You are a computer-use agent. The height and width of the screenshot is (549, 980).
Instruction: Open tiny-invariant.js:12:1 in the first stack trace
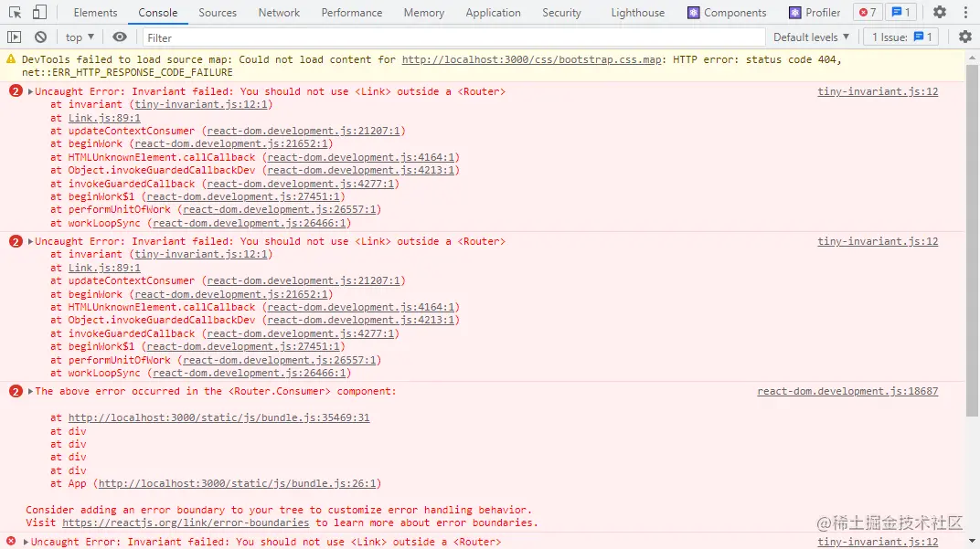point(201,105)
